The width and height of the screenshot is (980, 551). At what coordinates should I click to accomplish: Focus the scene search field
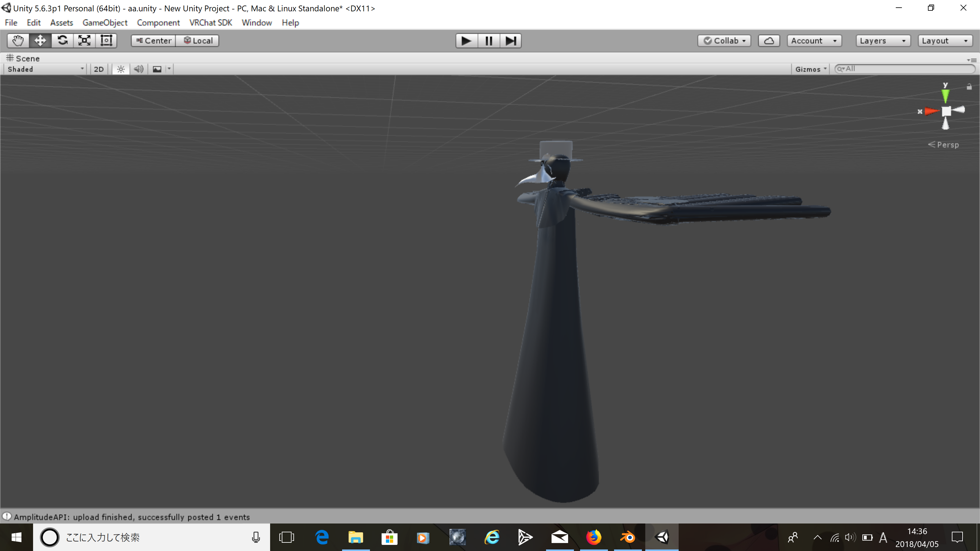906,69
